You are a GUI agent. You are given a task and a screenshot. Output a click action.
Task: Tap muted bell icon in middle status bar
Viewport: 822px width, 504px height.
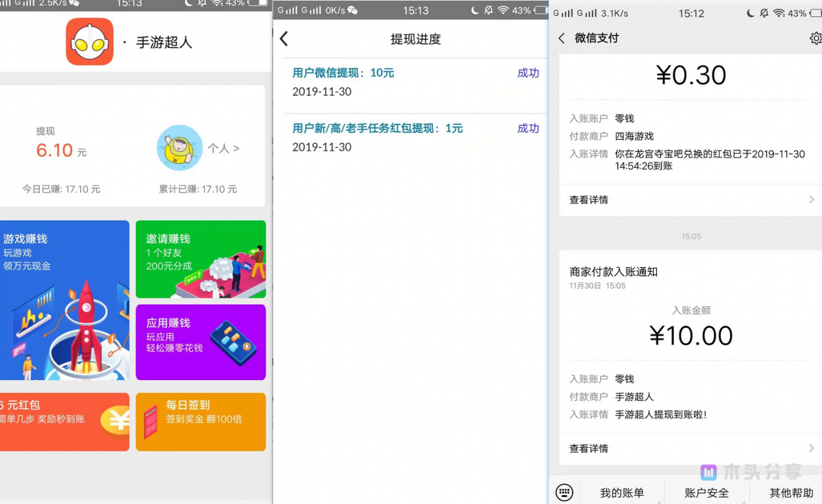point(488,10)
